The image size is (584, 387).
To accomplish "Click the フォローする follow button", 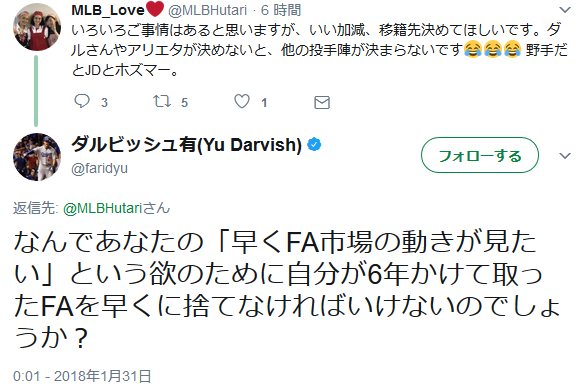I will pos(480,155).
